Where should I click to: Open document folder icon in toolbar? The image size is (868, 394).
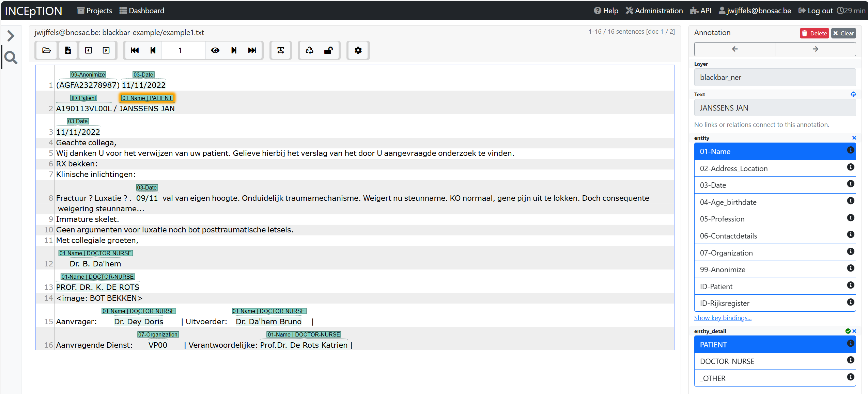[x=47, y=50]
